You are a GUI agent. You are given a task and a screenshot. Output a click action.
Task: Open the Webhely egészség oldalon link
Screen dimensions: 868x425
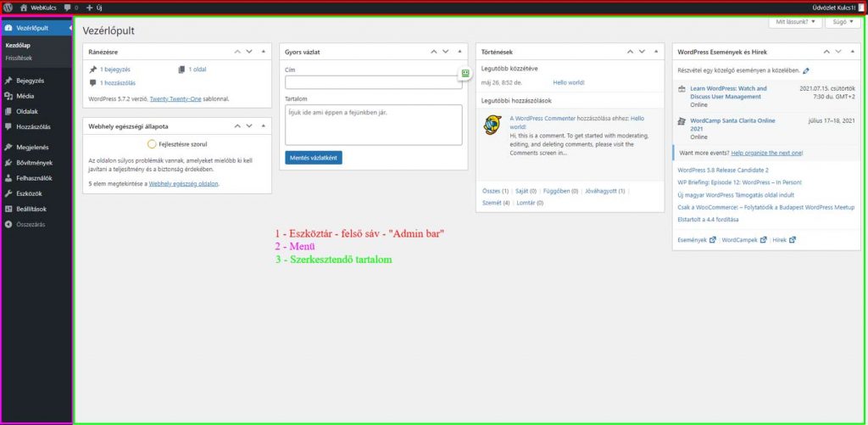pyautogui.click(x=184, y=183)
